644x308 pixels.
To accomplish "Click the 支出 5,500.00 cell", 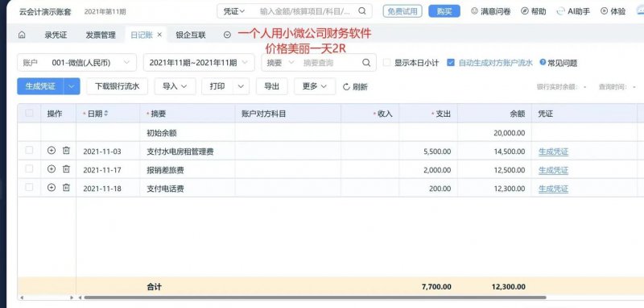I will 428,152.
